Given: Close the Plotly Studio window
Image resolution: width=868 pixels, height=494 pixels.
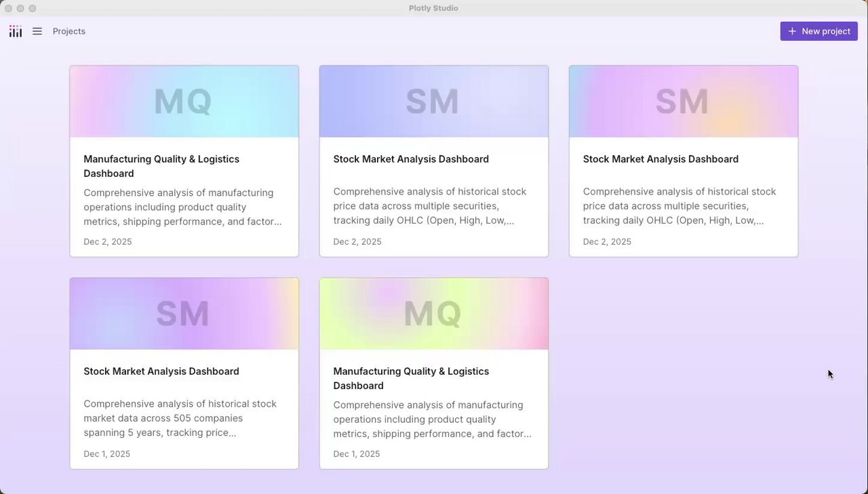Looking at the screenshot, I should tap(9, 8).
